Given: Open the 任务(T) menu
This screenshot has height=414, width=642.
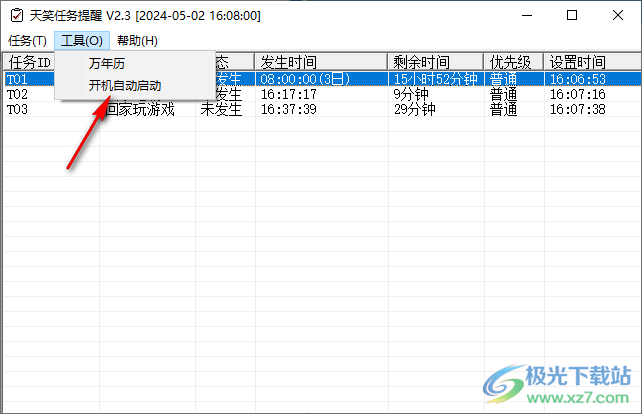Looking at the screenshot, I should click(27, 41).
